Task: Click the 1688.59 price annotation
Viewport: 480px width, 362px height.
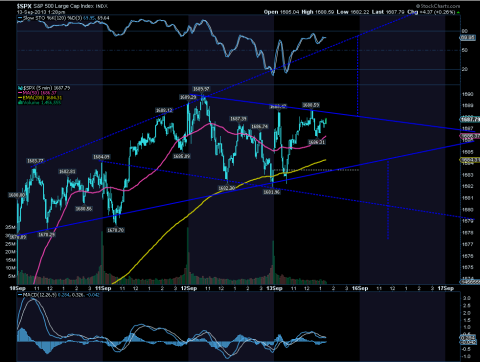Action: point(311,105)
